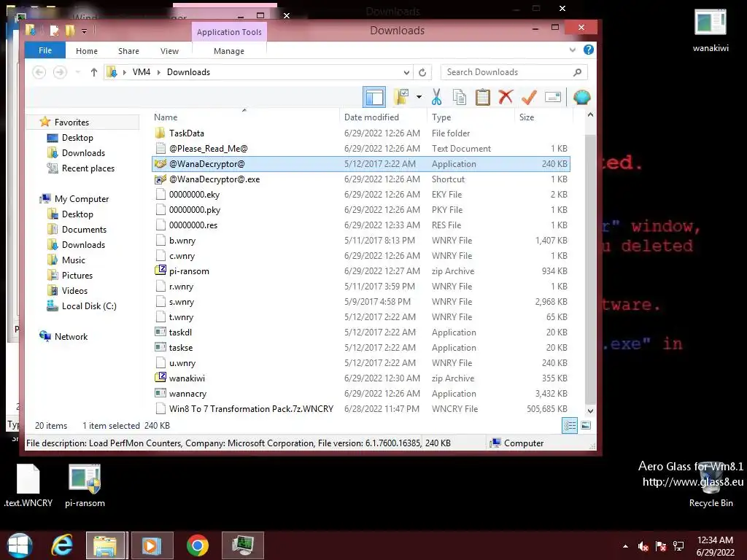Switch to details view in status bar
Image resolution: width=747 pixels, height=560 pixels.
click(570, 425)
